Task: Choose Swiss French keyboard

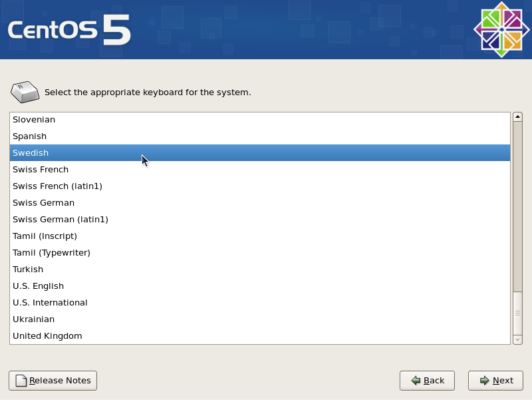Action: pos(260,170)
